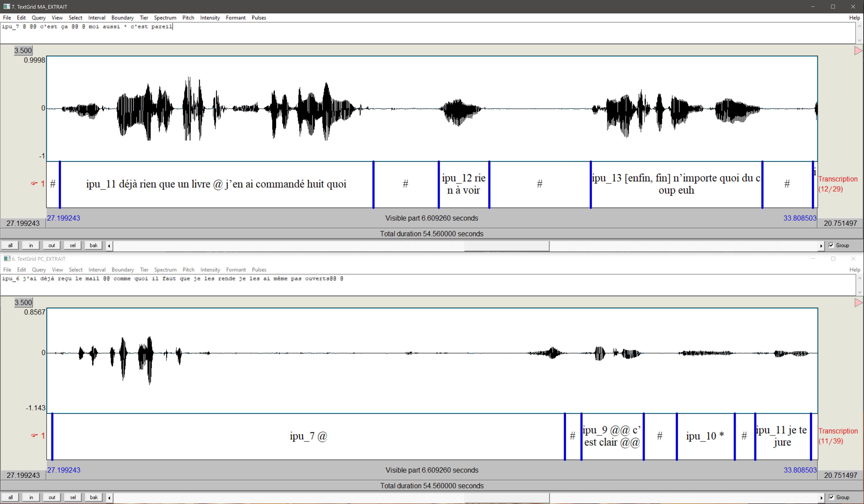Open View menu in MA_EXTRAIT window
Viewport: 864px width, 504px height.
[x=57, y=17]
